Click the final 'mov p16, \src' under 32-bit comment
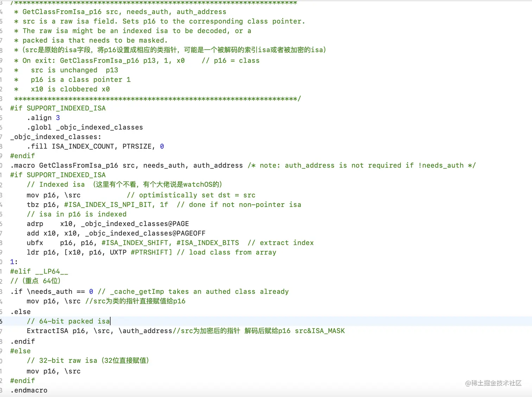The image size is (532, 397). tap(53, 371)
